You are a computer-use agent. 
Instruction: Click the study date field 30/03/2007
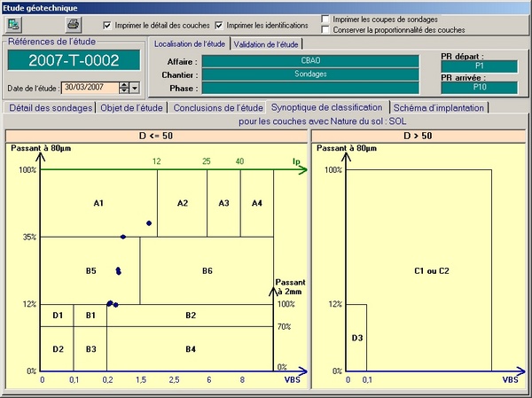[x=89, y=87]
